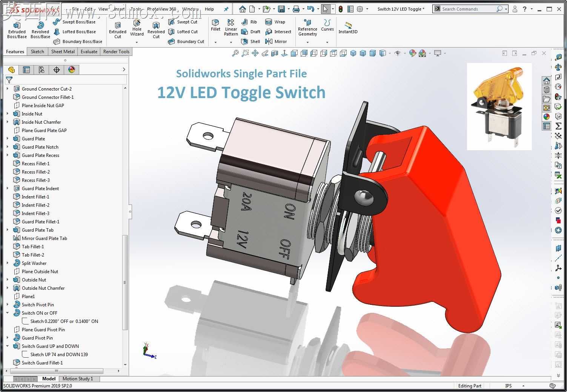Click the Lofted Cut button
This screenshot has height=392, width=567.
point(183,32)
